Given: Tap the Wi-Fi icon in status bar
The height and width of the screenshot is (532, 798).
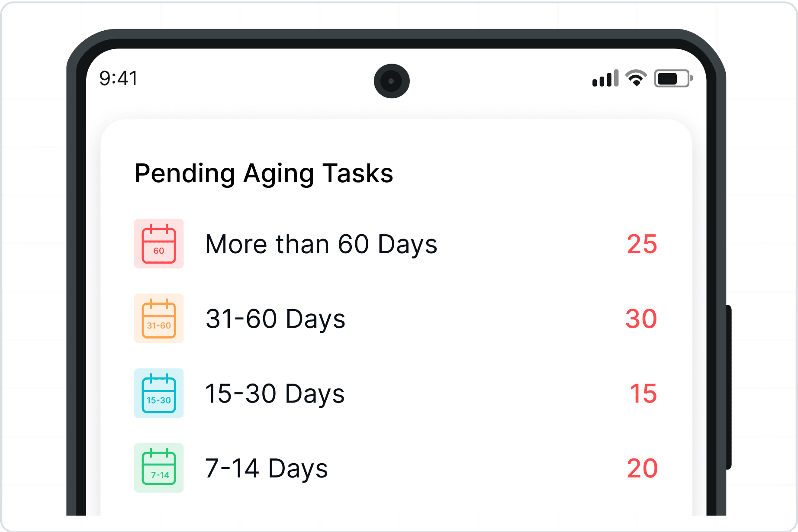Looking at the screenshot, I should 636,78.
